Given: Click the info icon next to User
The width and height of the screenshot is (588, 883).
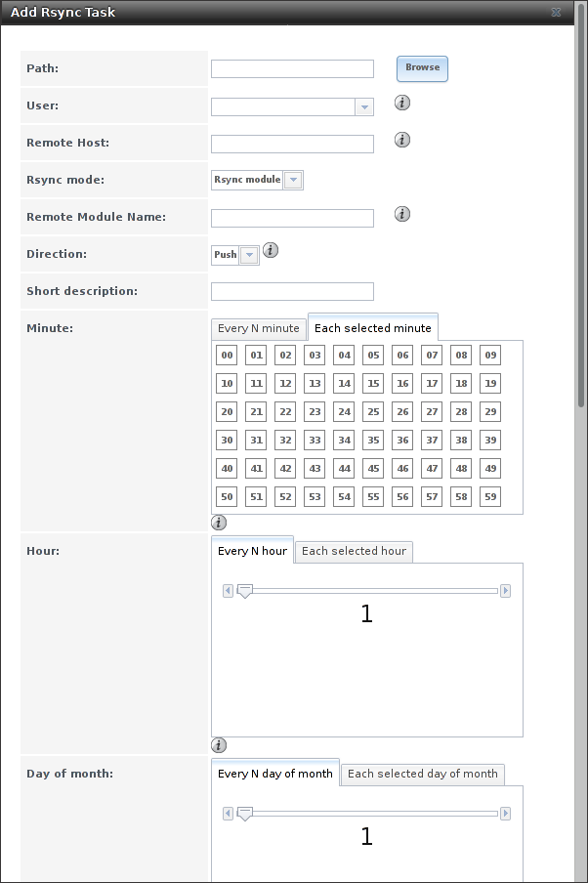Looking at the screenshot, I should (401, 103).
